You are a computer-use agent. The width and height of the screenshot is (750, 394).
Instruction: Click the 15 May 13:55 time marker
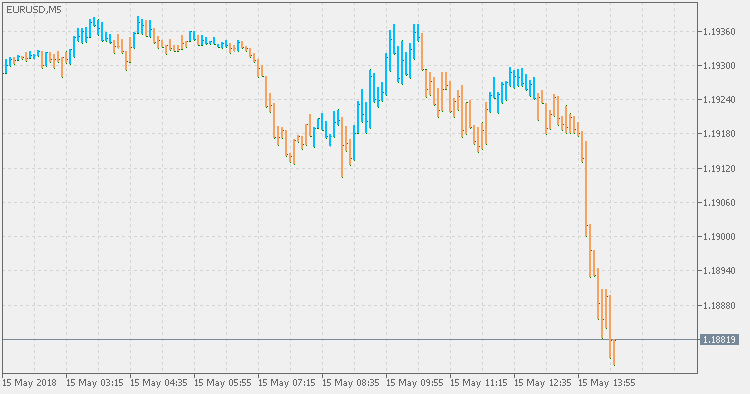(607, 383)
